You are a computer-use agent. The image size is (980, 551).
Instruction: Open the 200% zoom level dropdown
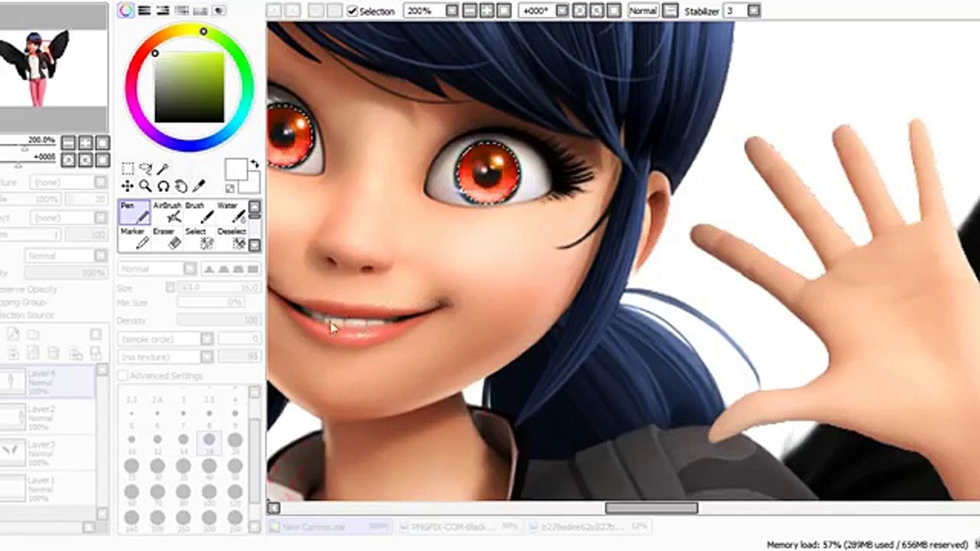pyautogui.click(x=452, y=11)
